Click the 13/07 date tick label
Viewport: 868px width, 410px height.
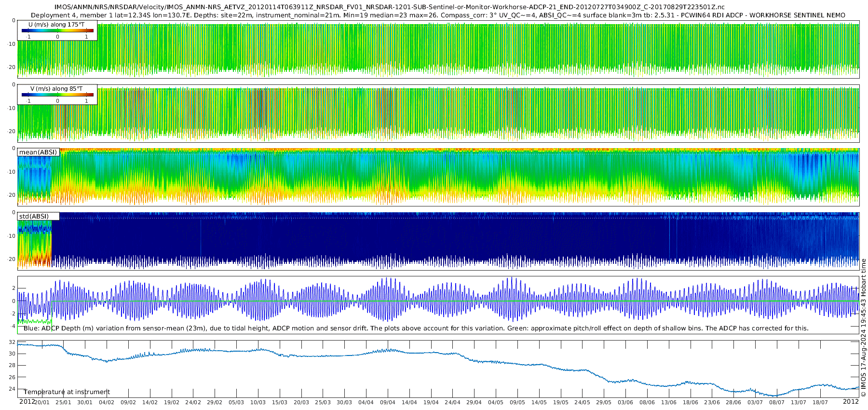click(x=799, y=402)
